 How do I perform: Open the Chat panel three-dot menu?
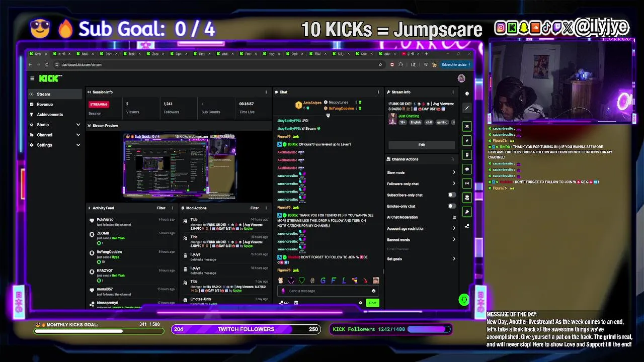378,92
